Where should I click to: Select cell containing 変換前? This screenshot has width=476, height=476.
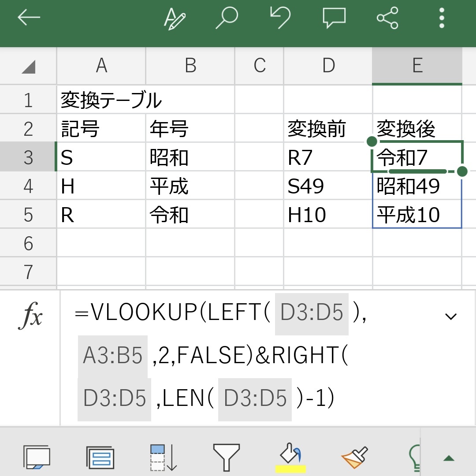click(328, 128)
